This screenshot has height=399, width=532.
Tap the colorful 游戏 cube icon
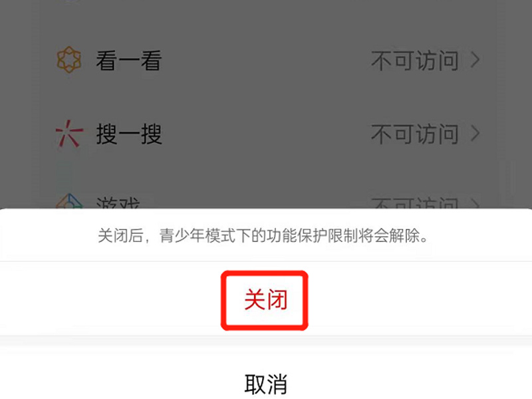[69, 201]
